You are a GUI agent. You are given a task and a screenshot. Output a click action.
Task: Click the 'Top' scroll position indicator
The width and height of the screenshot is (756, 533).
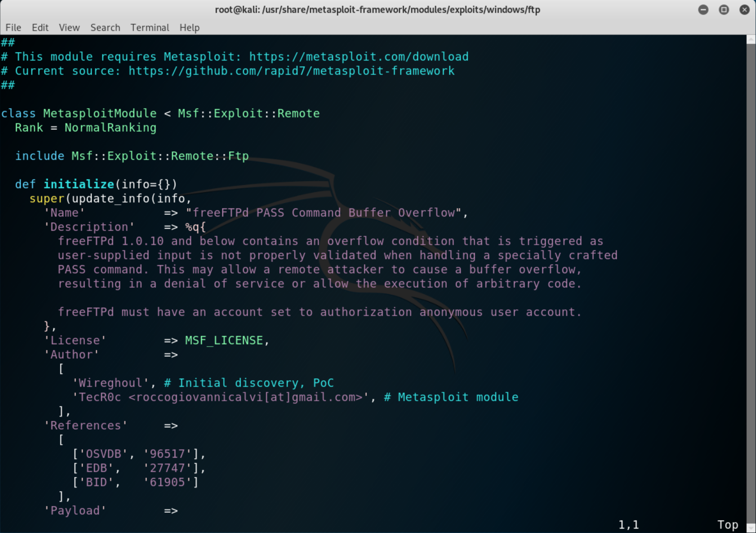click(x=728, y=525)
